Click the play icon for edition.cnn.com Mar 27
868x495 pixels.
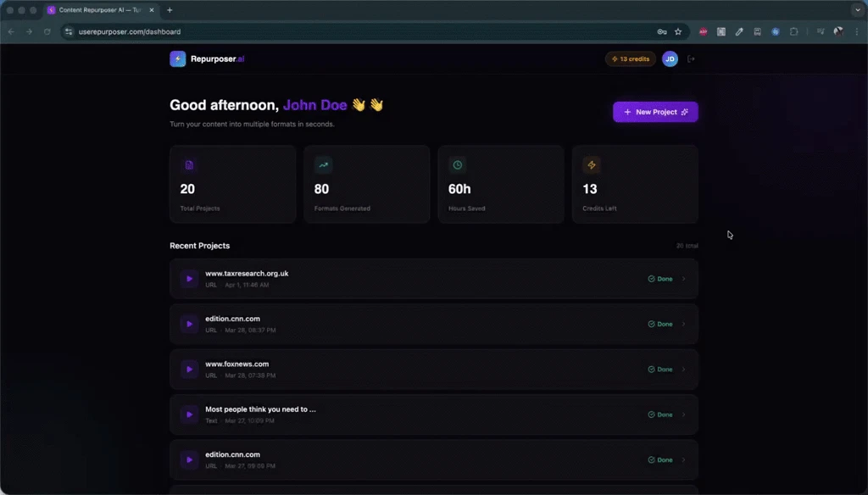coord(189,460)
